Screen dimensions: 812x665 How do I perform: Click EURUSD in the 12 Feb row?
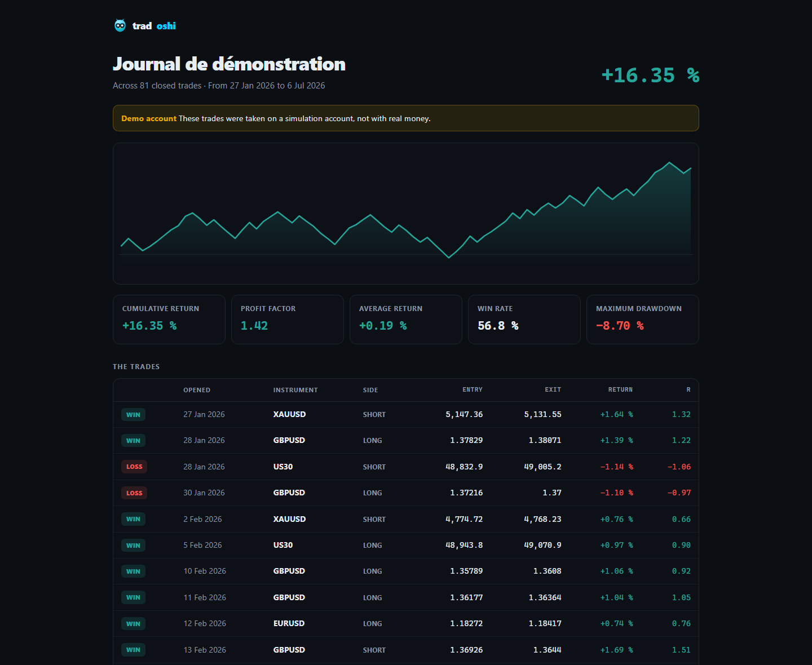point(289,623)
